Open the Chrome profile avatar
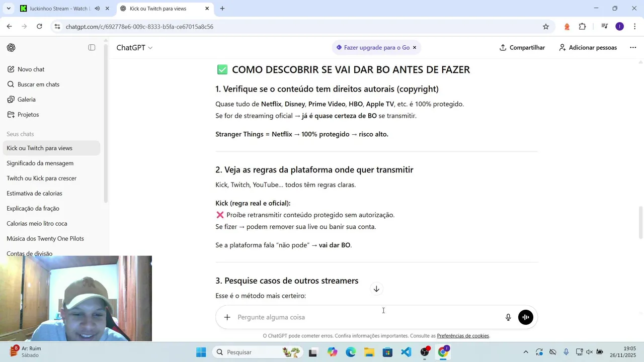 pyautogui.click(x=620, y=27)
